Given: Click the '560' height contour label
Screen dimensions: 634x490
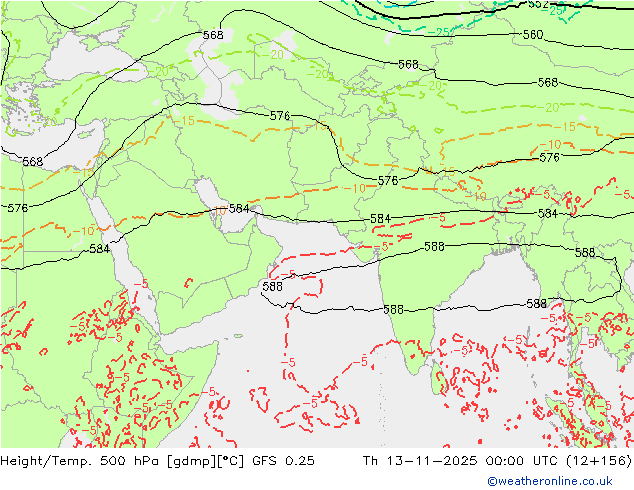Looking at the screenshot, I should pyautogui.click(x=533, y=35).
